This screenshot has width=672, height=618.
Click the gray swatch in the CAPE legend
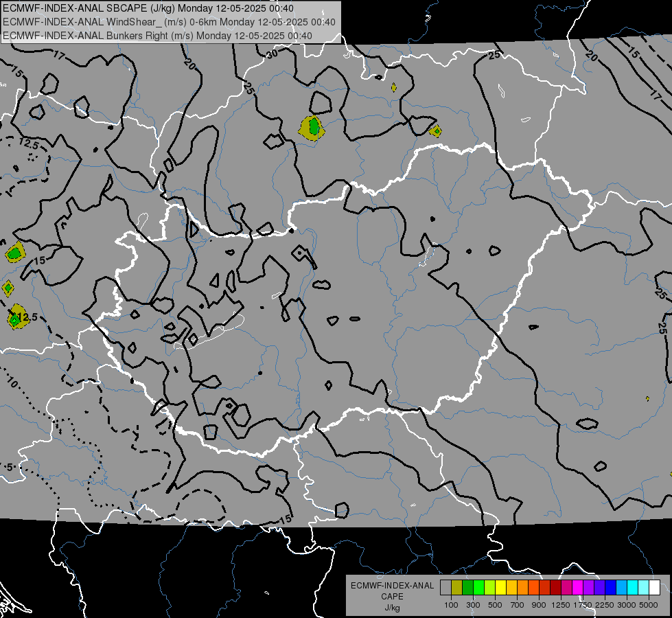pos(445,587)
